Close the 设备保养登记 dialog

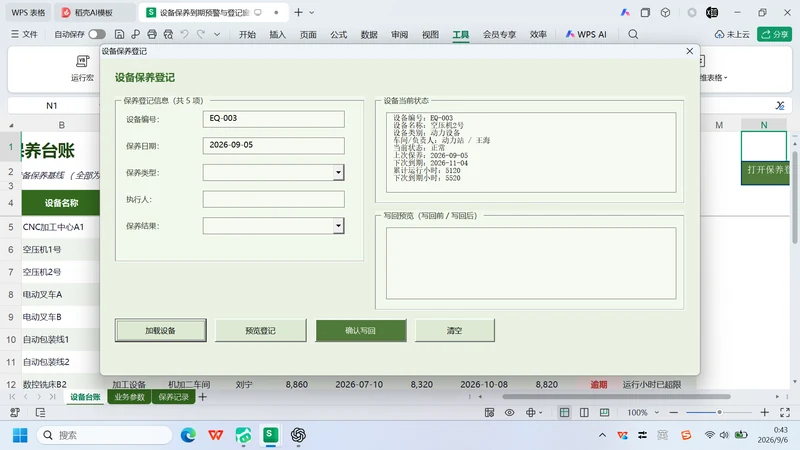click(x=690, y=51)
